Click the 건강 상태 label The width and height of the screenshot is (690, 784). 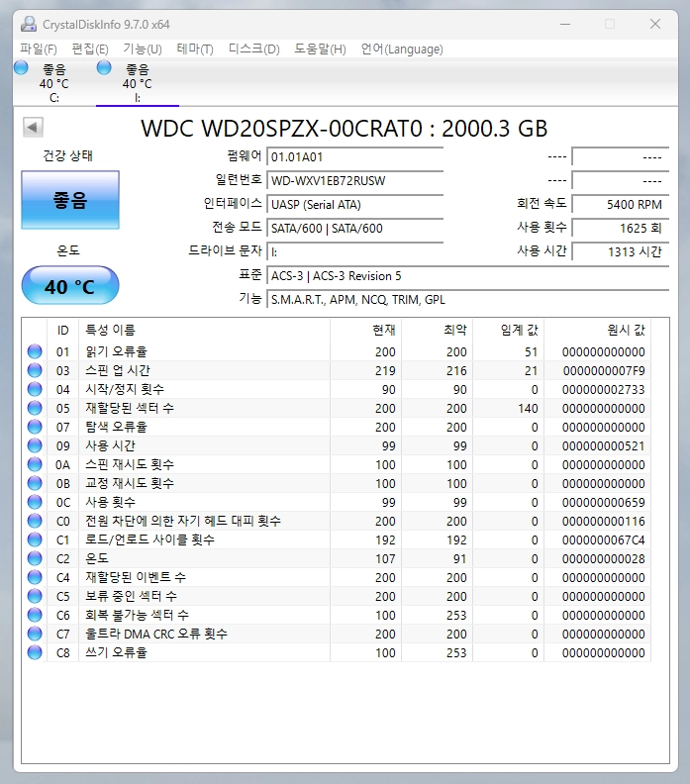(68, 155)
